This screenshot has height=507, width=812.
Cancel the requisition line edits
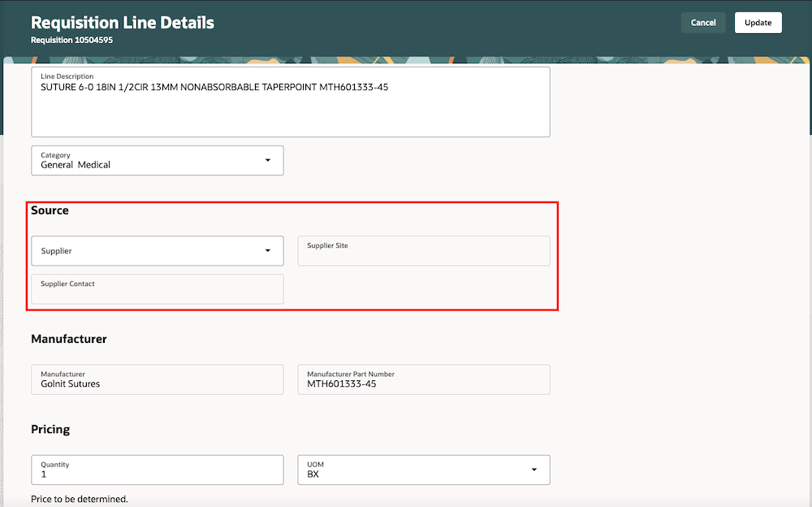coord(702,22)
